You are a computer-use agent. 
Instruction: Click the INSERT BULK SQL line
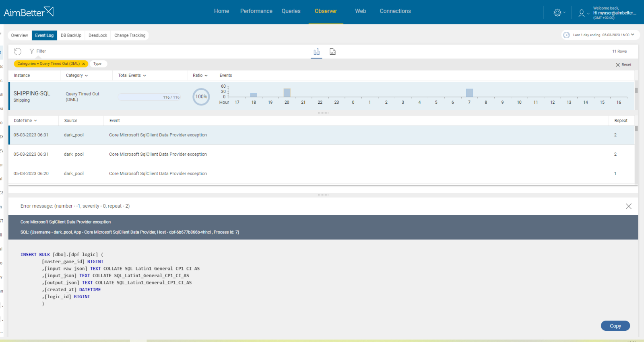point(62,255)
